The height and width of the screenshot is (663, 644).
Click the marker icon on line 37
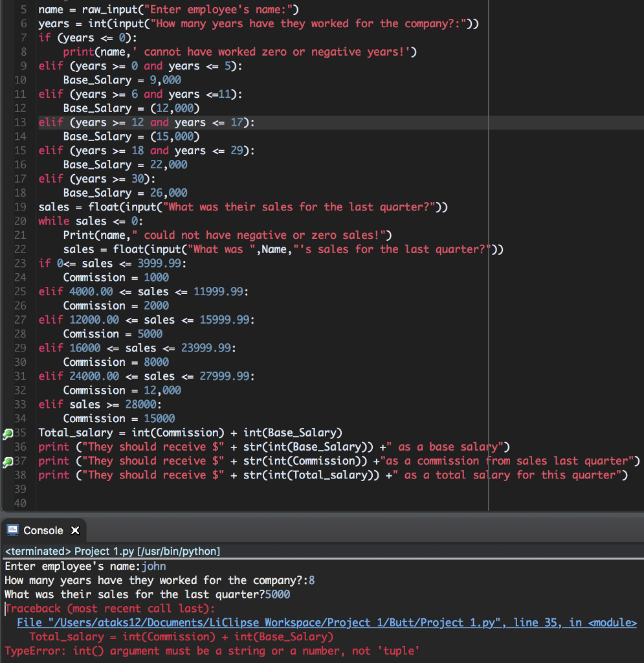pos(8,462)
